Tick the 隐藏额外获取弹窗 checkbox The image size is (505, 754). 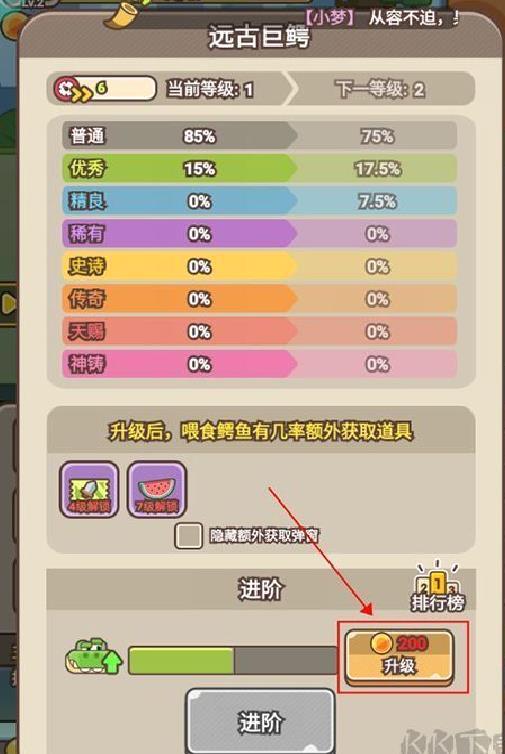188,536
